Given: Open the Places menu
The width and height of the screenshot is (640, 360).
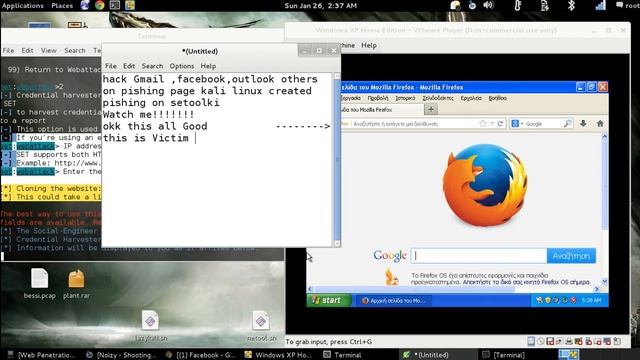Looking at the screenshot, I should pyautogui.click(x=62, y=5).
